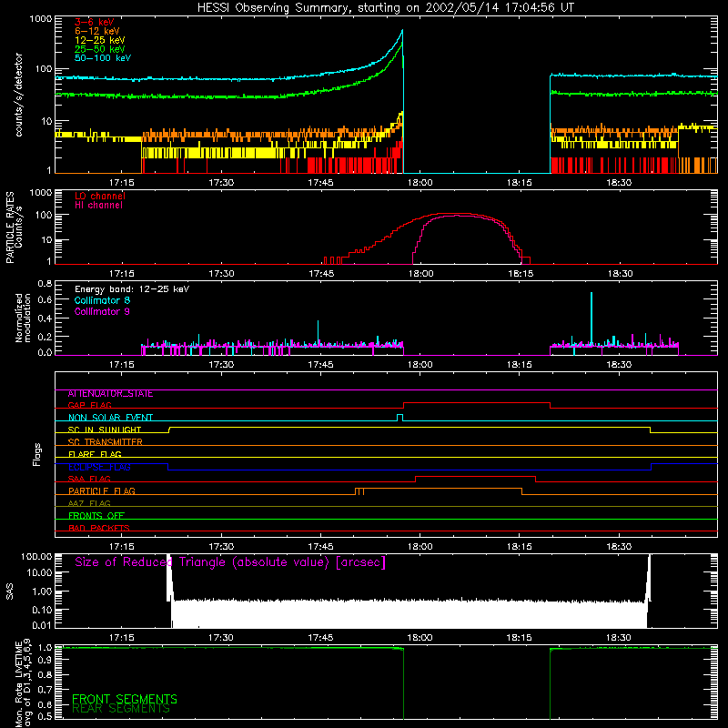Click the raised SAA_FLAG segment
Screen dimensions: 728x728
click(x=475, y=476)
